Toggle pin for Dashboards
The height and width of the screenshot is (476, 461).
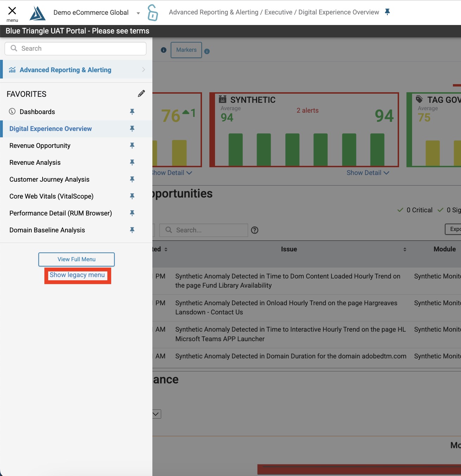click(132, 112)
